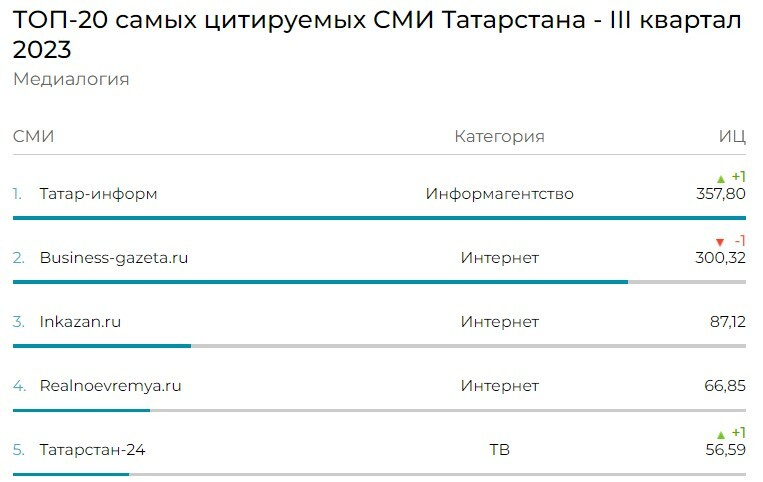763x482 pixels.
Task: Click the ТОП-20 chart title
Action: coord(377,36)
